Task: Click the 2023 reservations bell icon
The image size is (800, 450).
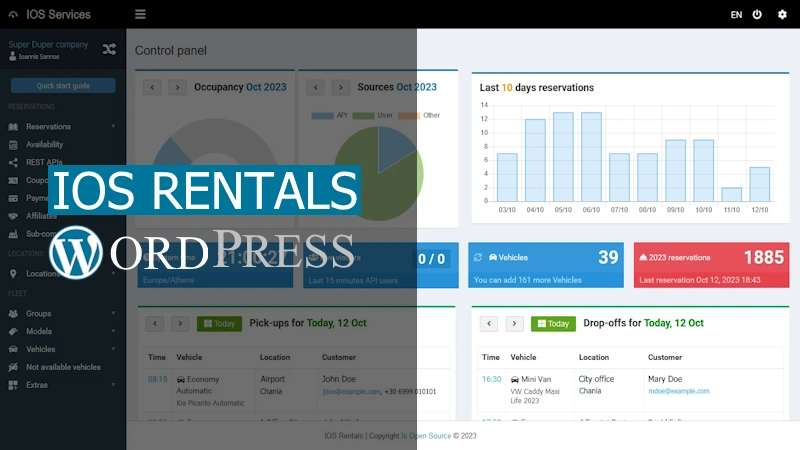Action: (643, 257)
